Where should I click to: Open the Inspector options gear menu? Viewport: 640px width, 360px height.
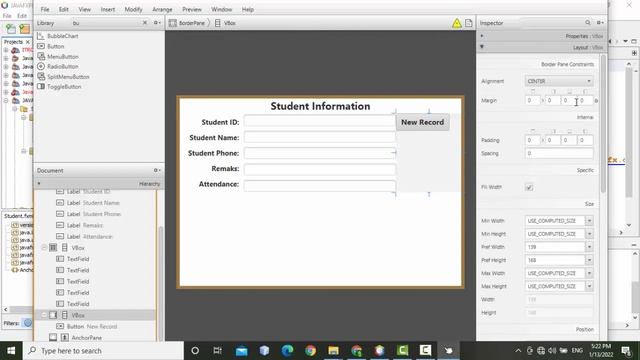pyautogui.click(x=600, y=22)
